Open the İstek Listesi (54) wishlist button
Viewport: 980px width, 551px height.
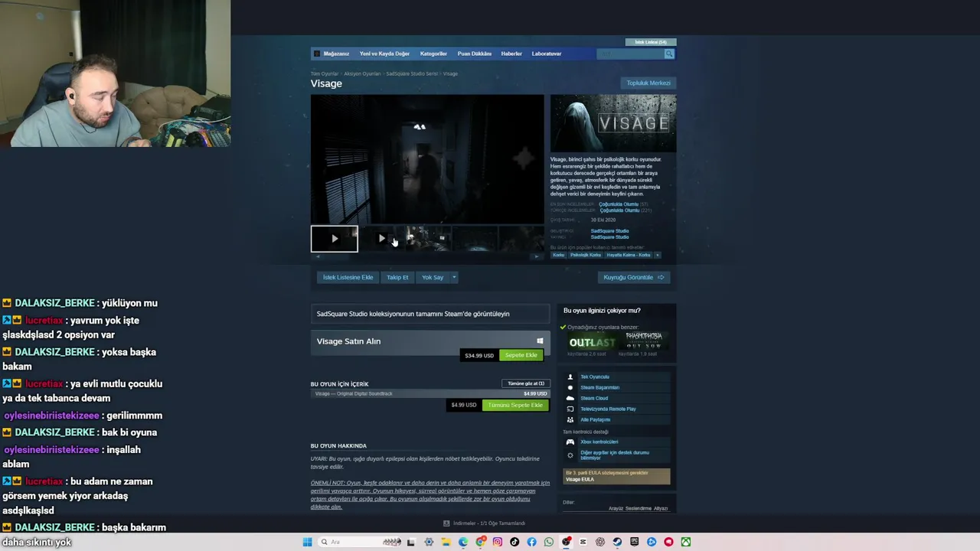point(651,42)
